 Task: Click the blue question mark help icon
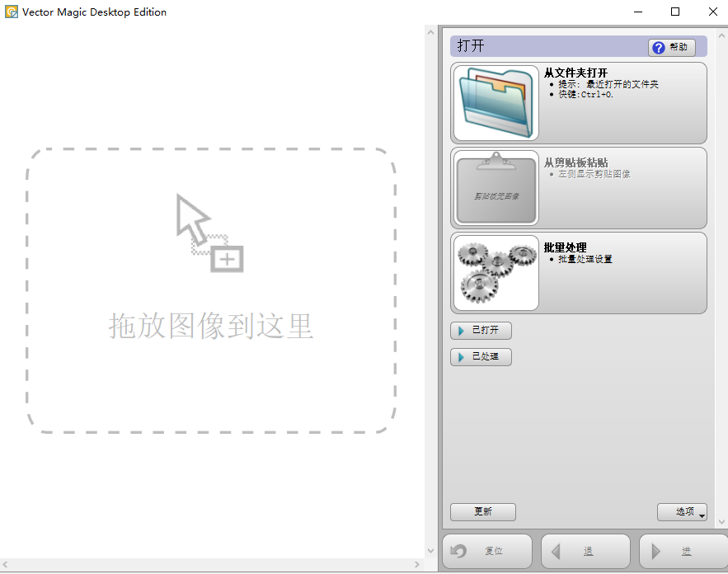pyautogui.click(x=658, y=48)
